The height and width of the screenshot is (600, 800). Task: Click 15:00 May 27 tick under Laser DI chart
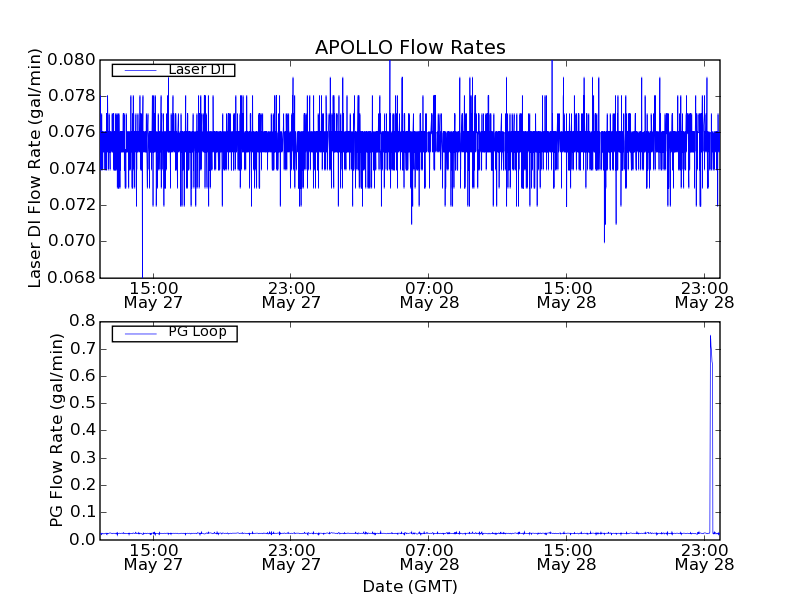coord(153,293)
